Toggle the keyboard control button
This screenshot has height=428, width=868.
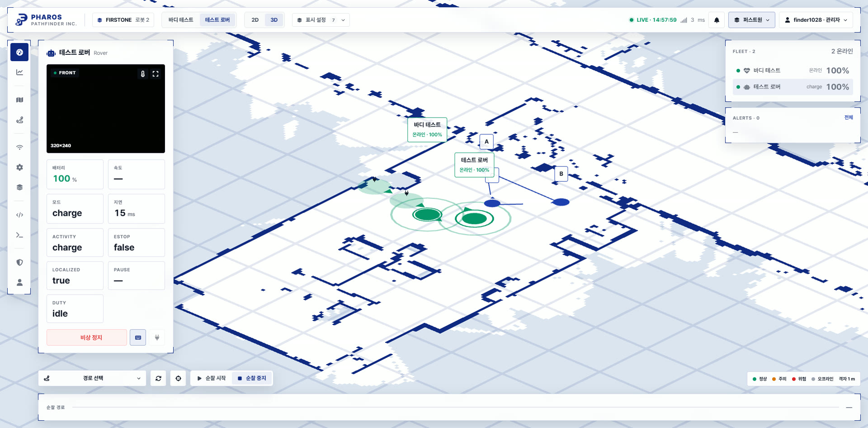point(138,338)
